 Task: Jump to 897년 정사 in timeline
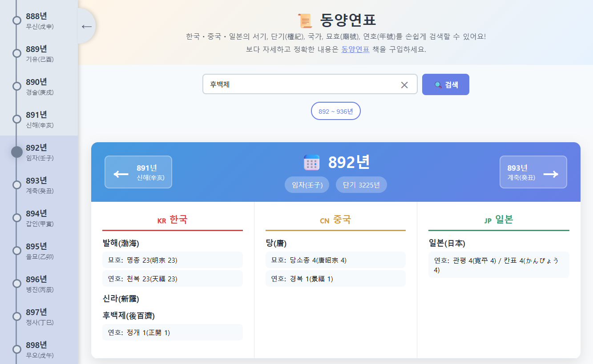[x=36, y=316]
